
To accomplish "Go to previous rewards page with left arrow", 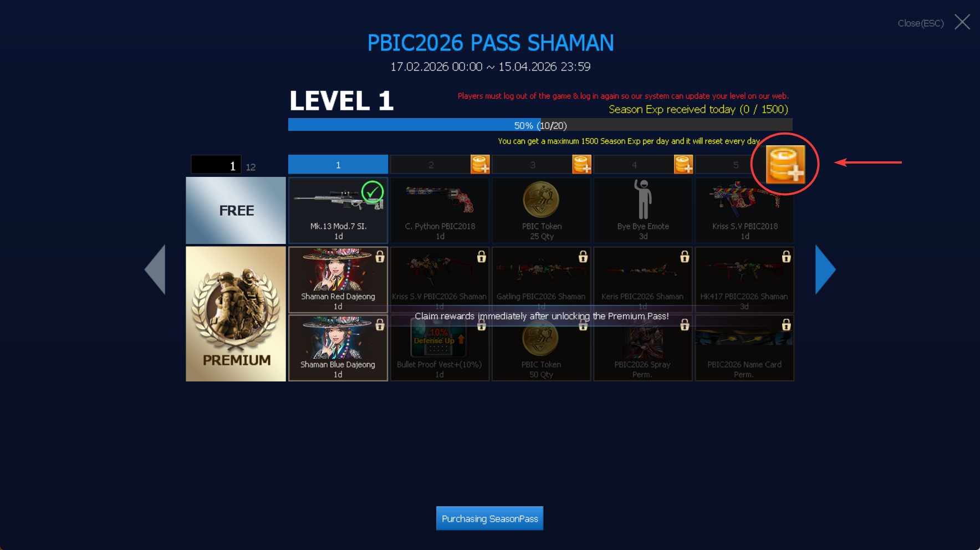I will (155, 269).
